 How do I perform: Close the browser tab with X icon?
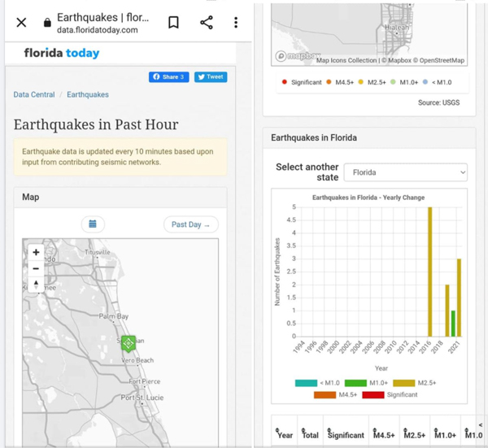click(x=22, y=23)
